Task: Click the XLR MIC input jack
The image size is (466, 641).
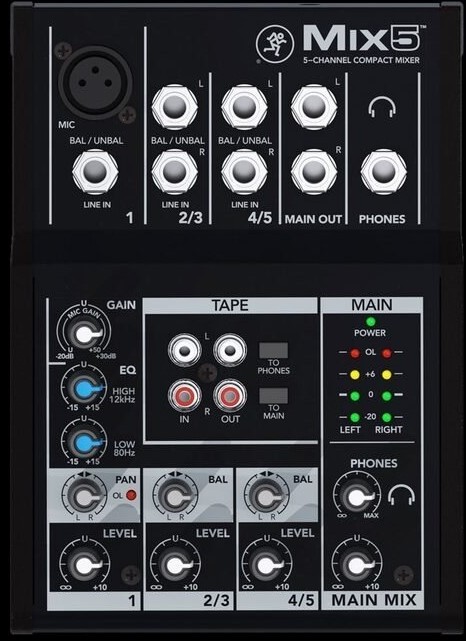Action: point(95,83)
